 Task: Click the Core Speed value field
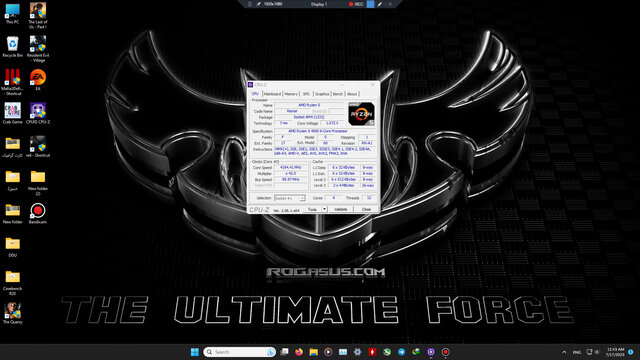point(291,167)
